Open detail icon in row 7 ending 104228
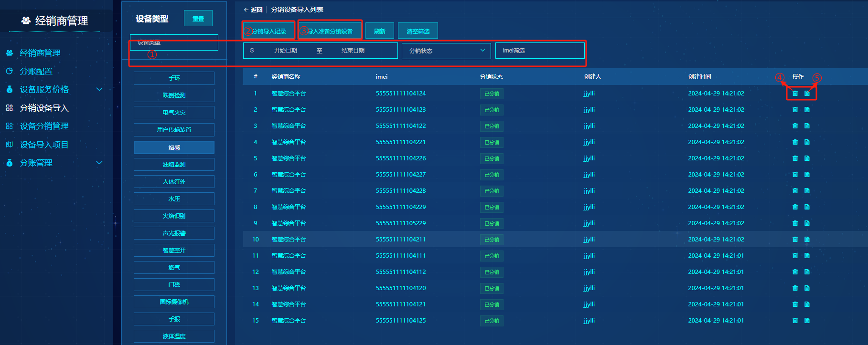This screenshot has height=345, width=868. pyautogui.click(x=807, y=191)
